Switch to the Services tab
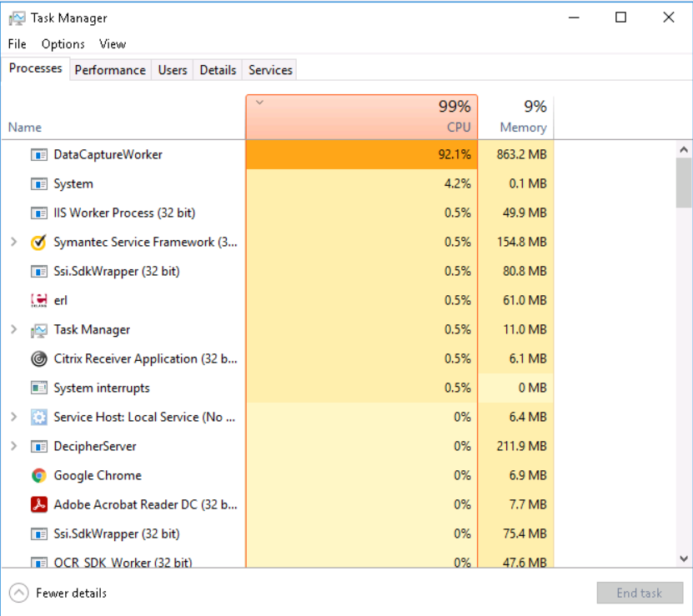This screenshot has width=693, height=616. point(270,70)
